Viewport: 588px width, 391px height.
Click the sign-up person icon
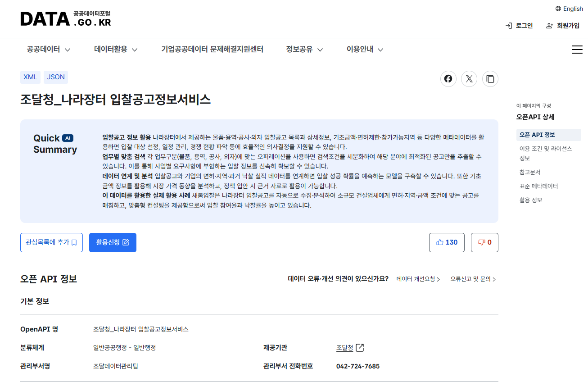coord(549,26)
